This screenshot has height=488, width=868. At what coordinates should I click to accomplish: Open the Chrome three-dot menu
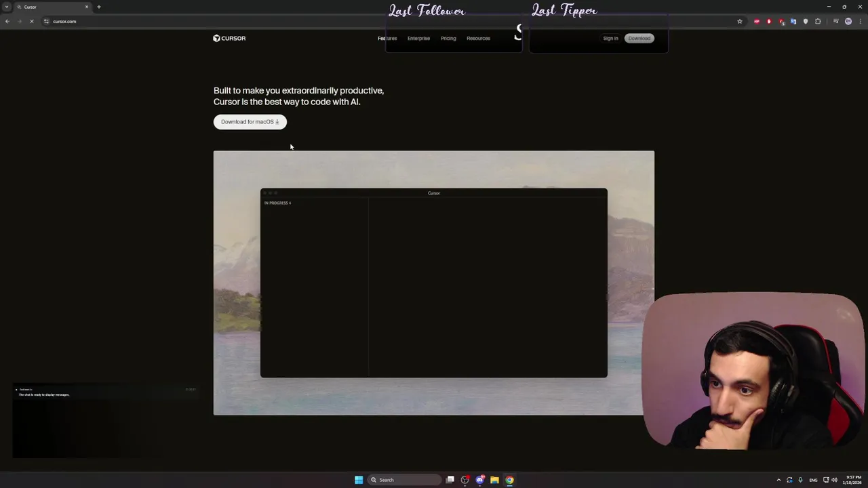tap(860, 21)
